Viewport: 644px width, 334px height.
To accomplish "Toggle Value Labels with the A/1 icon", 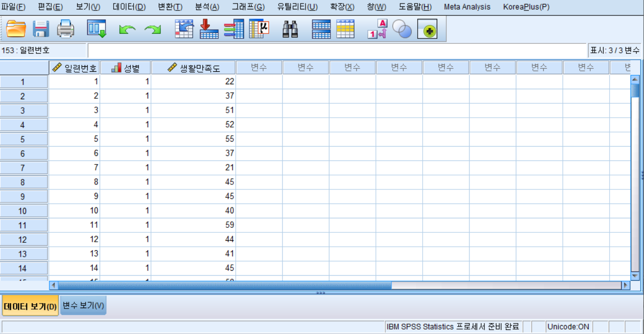I will [377, 29].
